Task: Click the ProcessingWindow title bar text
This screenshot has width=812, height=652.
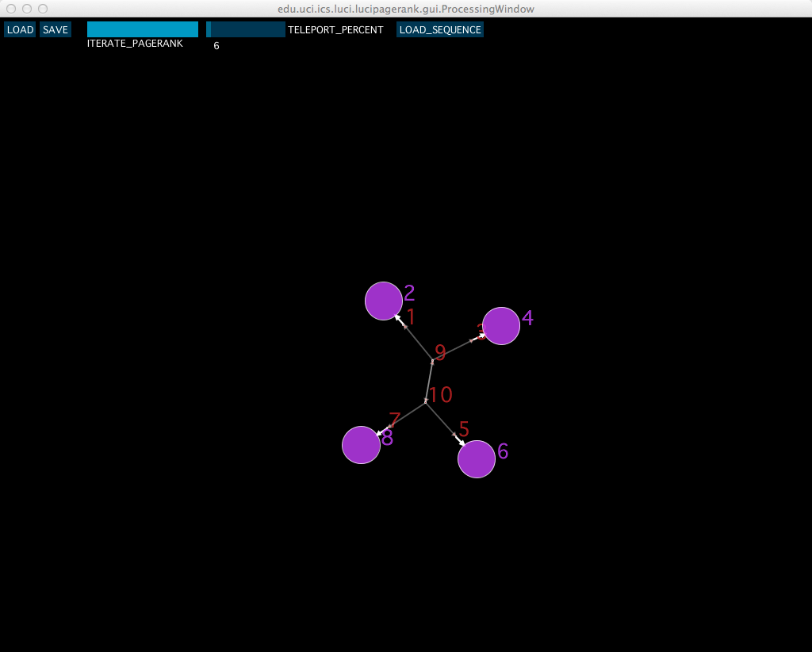Action: click(405, 9)
